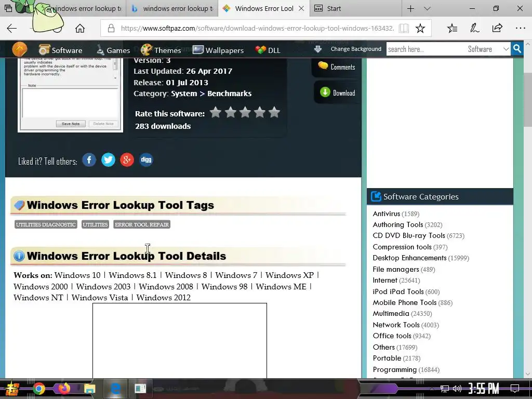The width and height of the screenshot is (532, 399).
Task: Rate software five stars
Action: [274, 112]
